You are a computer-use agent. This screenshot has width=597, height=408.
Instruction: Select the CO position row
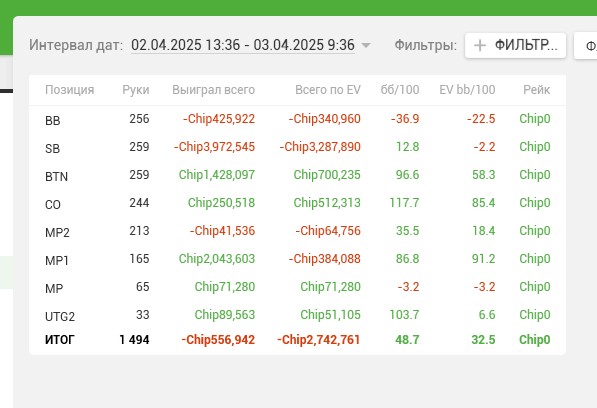[x=297, y=203]
